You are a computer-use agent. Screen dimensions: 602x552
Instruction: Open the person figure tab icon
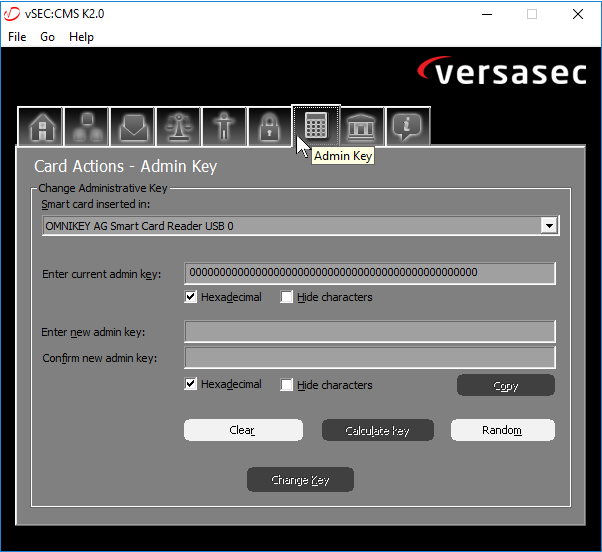pos(224,126)
